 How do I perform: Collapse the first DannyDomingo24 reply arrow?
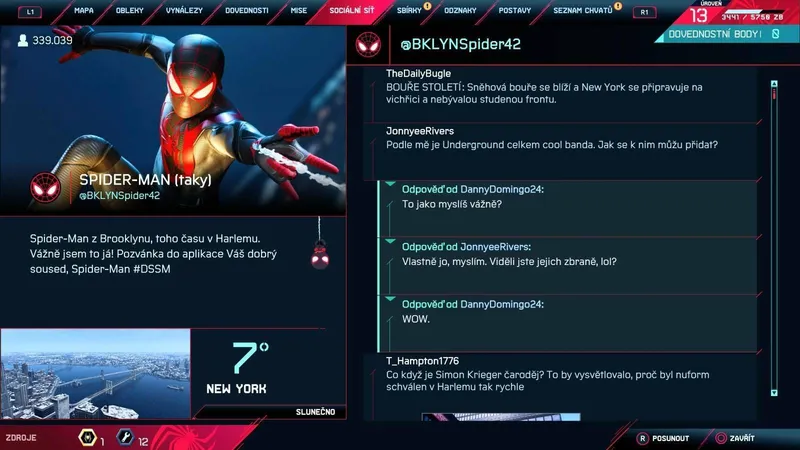click(391, 184)
